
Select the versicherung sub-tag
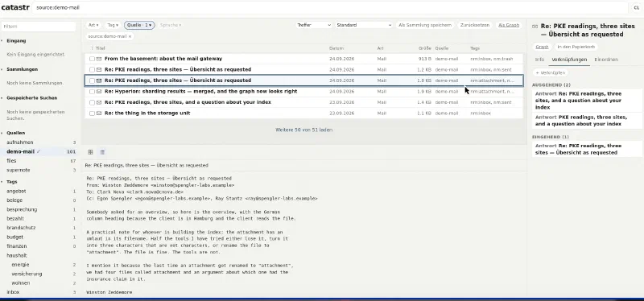pos(39,274)
